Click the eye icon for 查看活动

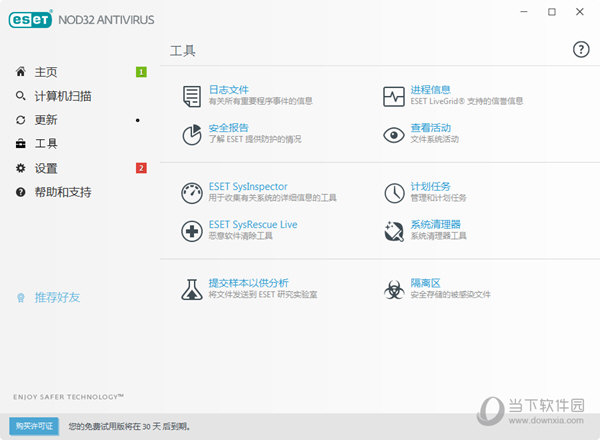pos(394,135)
